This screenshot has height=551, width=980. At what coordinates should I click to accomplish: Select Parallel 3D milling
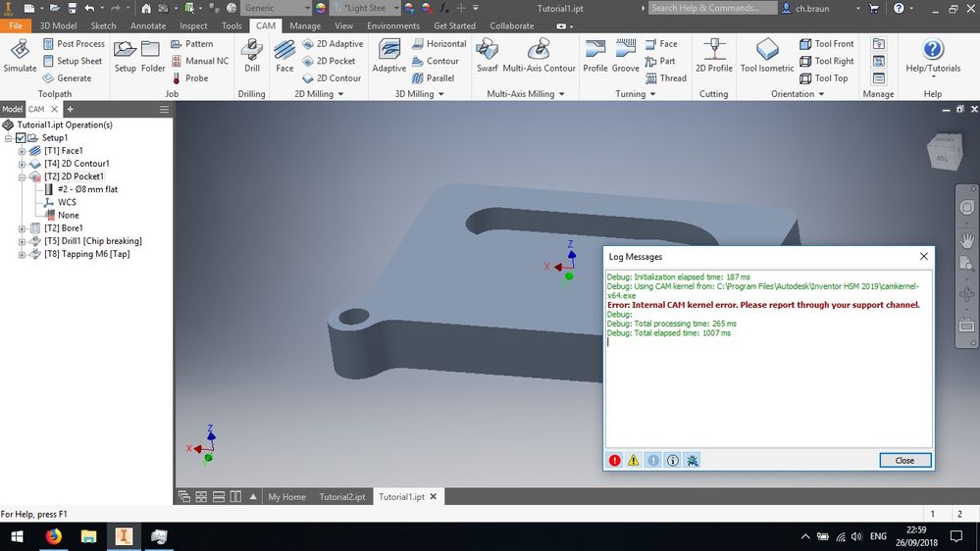(x=434, y=78)
